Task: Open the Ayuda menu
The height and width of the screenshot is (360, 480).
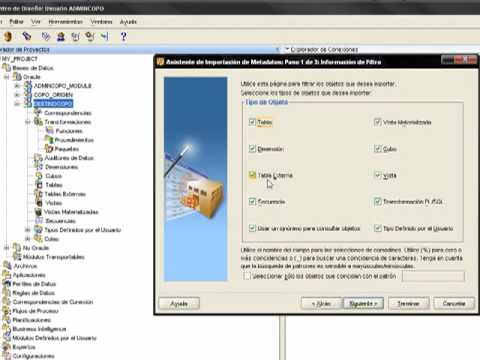Action: (x=128, y=22)
